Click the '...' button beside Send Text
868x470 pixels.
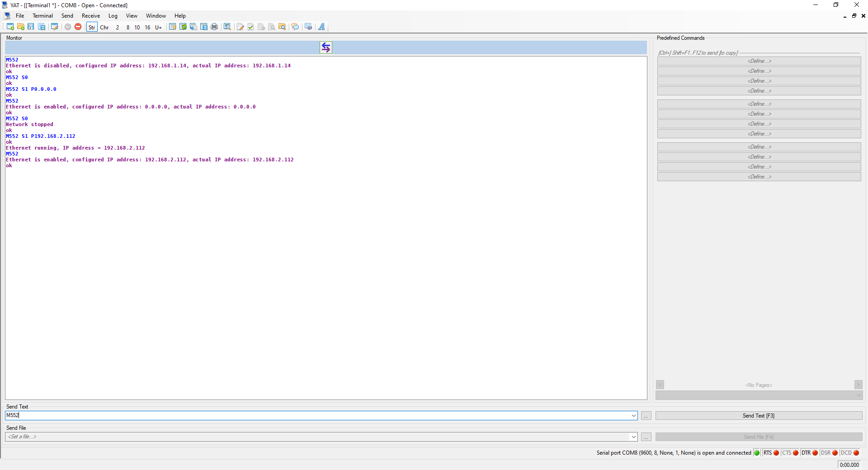pos(646,416)
